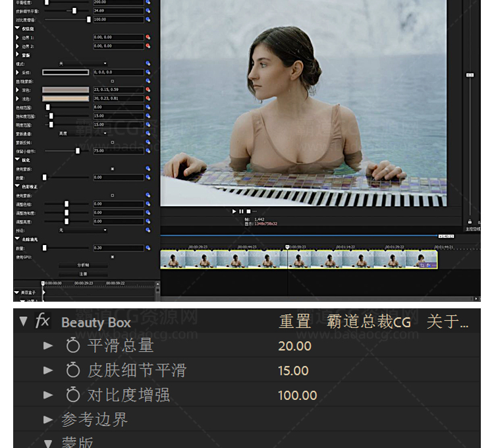This screenshot has height=448, width=494.
Task: Click the 霸道总裁CG link
Action: (x=369, y=322)
